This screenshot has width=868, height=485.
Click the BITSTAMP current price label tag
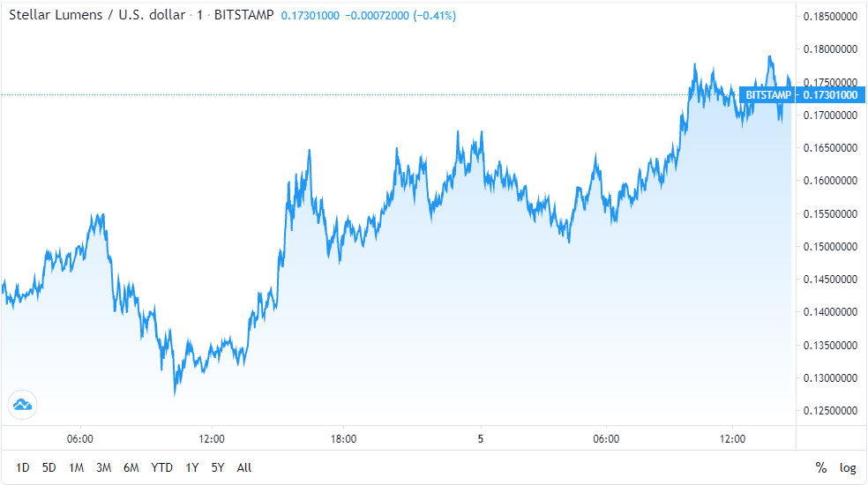click(x=767, y=94)
